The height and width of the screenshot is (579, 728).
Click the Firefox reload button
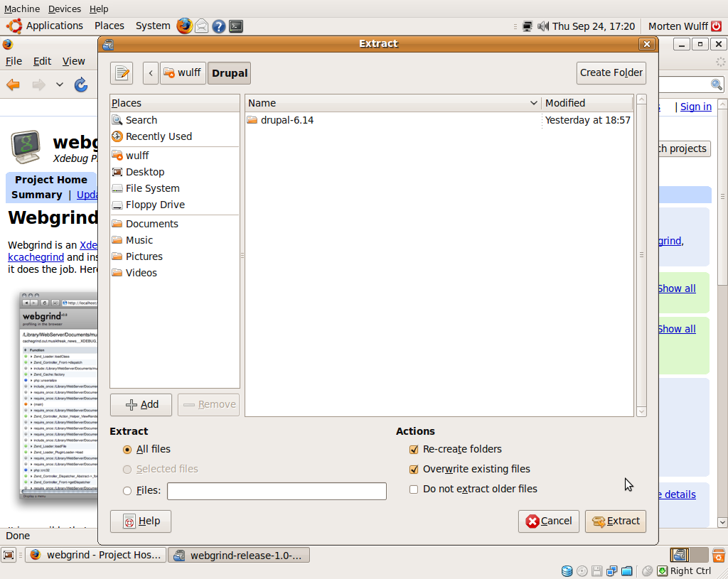(x=81, y=85)
